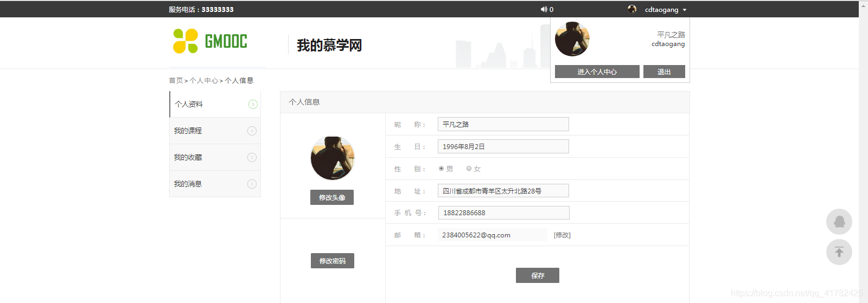Click the 退出 logout button
868x303 pixels.
pyautogui.click(x=664, y=72)
